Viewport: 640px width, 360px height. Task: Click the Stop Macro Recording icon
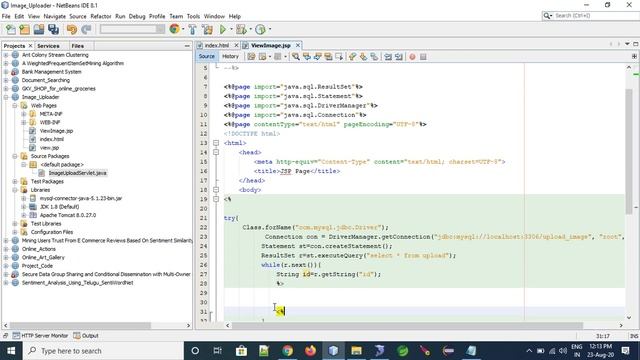tap(423, 57)
